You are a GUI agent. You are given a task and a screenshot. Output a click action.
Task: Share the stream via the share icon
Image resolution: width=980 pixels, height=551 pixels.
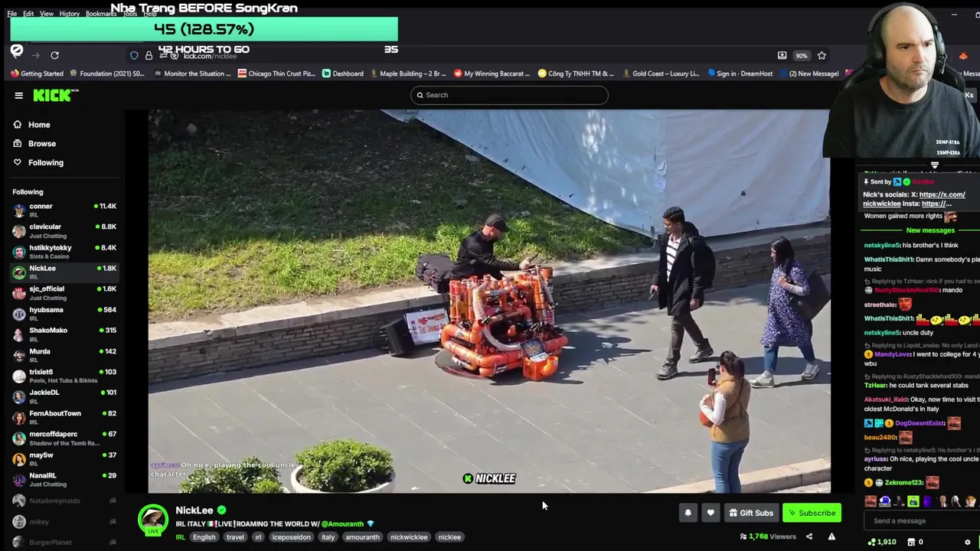click(809, 536)
